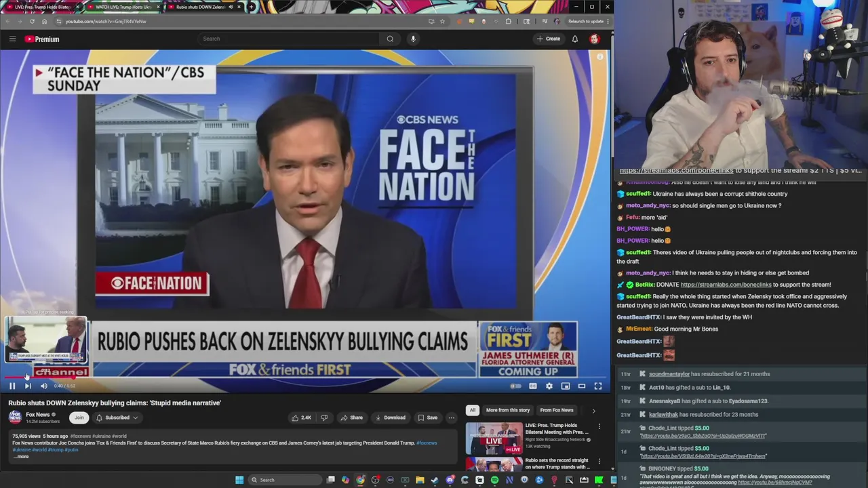Bookmark this page with the star icon

(442, 21)
